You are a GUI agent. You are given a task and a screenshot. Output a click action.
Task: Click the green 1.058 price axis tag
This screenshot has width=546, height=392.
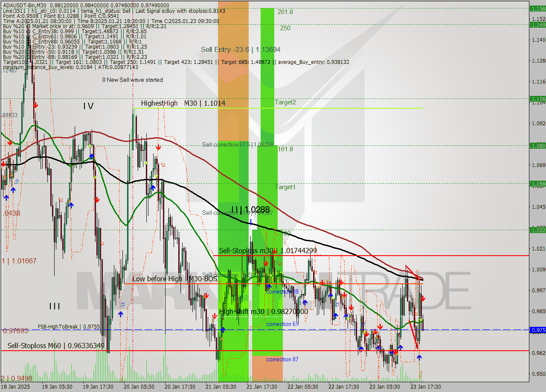pos(537,184)
